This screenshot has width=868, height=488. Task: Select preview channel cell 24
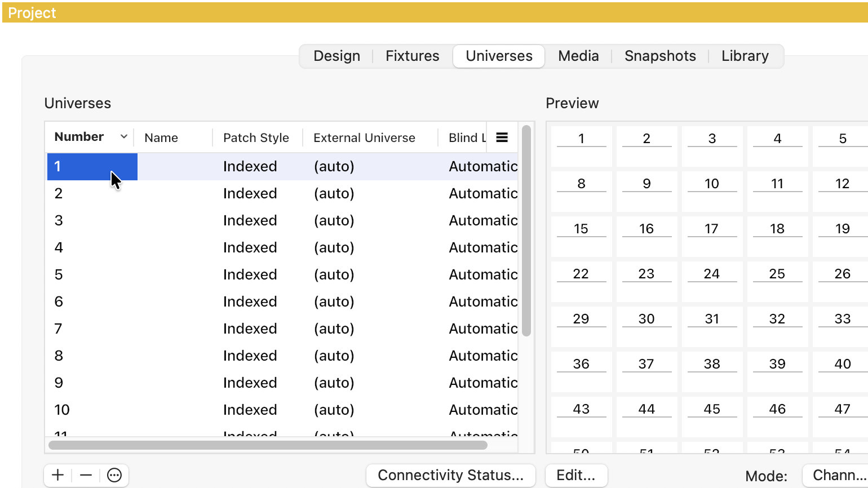pos(711,280)
